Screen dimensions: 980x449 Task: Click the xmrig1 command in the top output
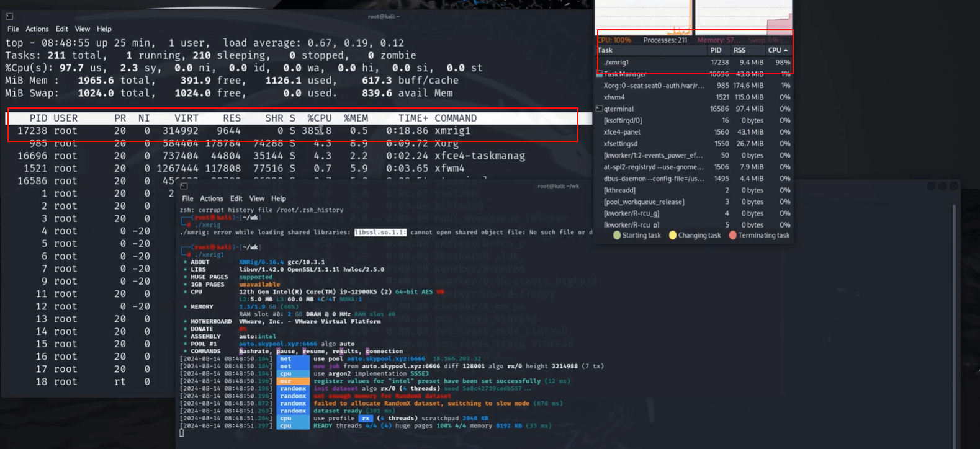coord(452,131)
